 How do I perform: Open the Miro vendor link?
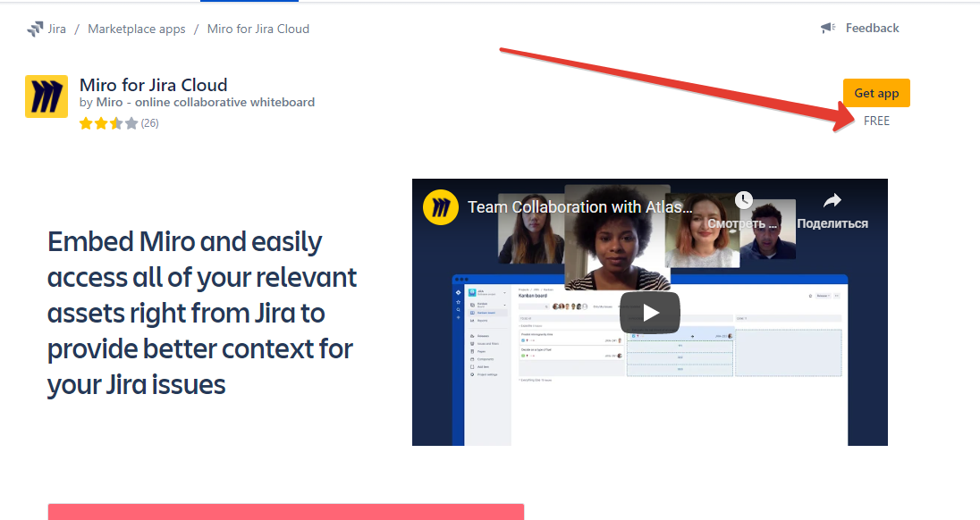pyautogui.click(x=109, y=103)
